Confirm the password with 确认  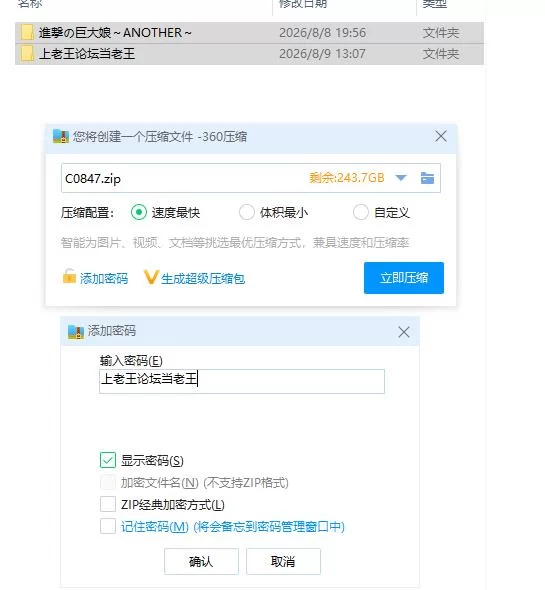point(201,561)
